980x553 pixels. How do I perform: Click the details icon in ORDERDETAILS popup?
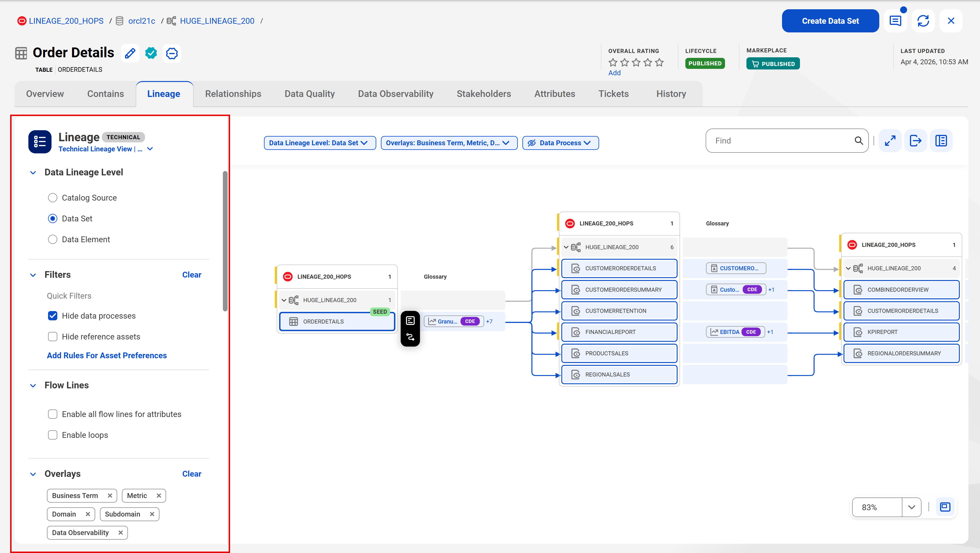pos(410,321)
